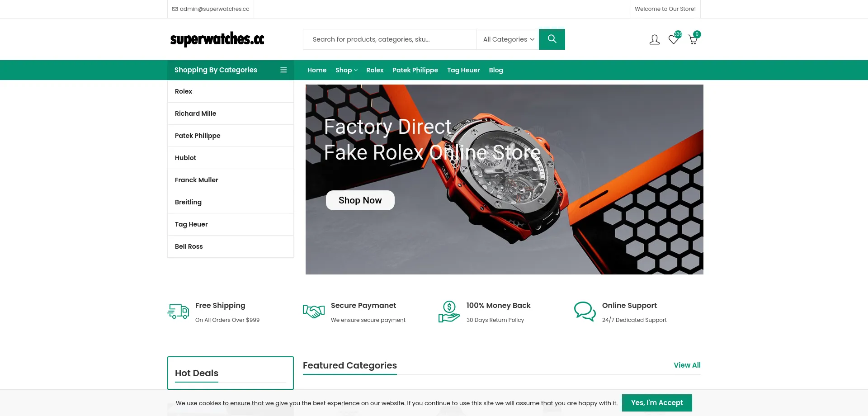This screenshot has width=868, height=416.
Task: Open the user account icon
Action: click(x=654, y=40)
